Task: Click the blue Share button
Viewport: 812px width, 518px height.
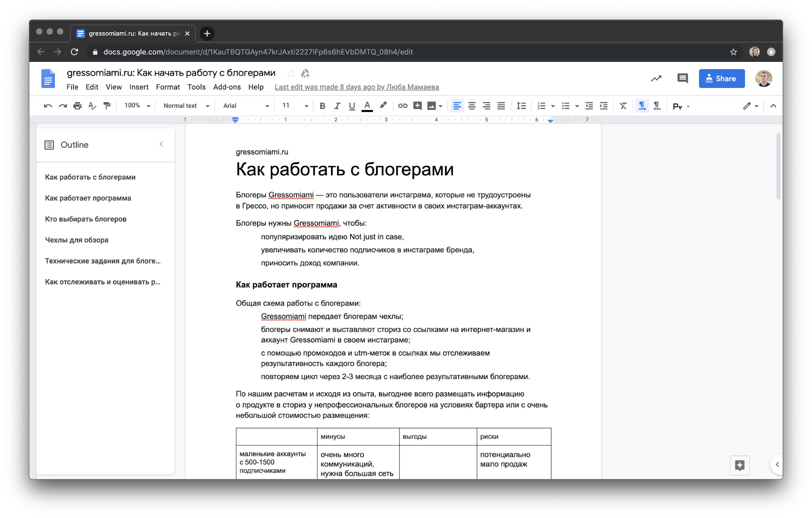Action: tap(721, 78)
